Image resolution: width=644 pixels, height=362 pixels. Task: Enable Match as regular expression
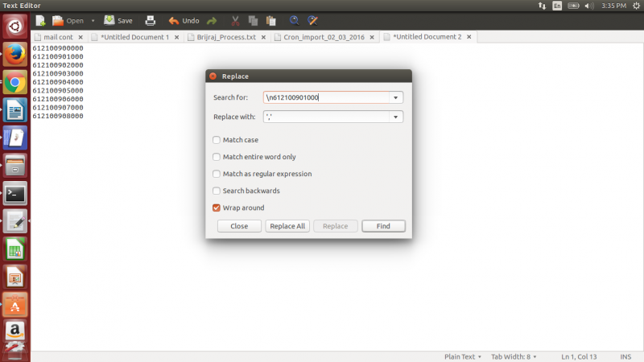217,174
